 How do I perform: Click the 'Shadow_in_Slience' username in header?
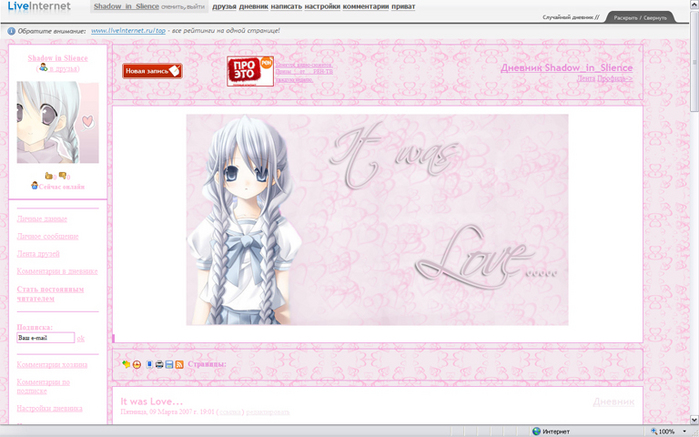point(126,6)
